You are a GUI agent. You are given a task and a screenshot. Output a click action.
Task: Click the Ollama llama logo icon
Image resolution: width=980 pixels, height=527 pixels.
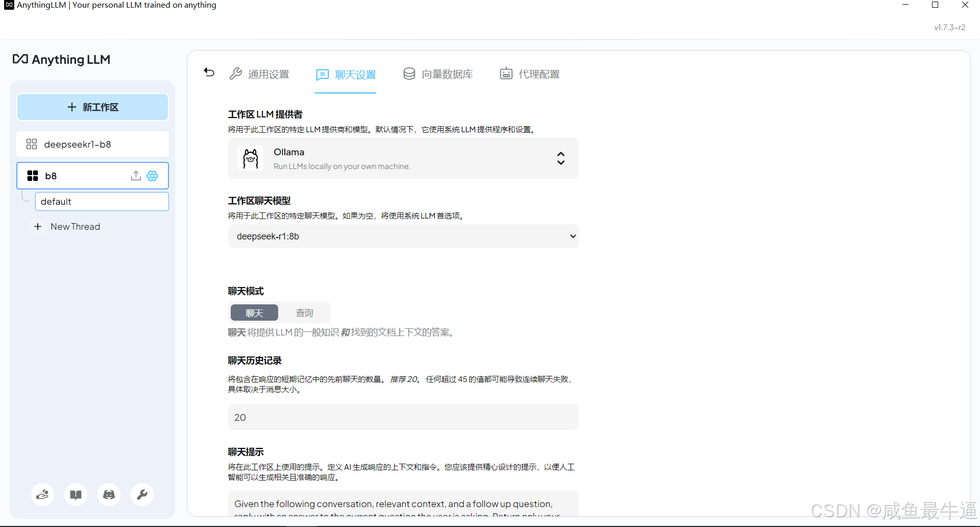pyautogui.click(x=251, y=158)
